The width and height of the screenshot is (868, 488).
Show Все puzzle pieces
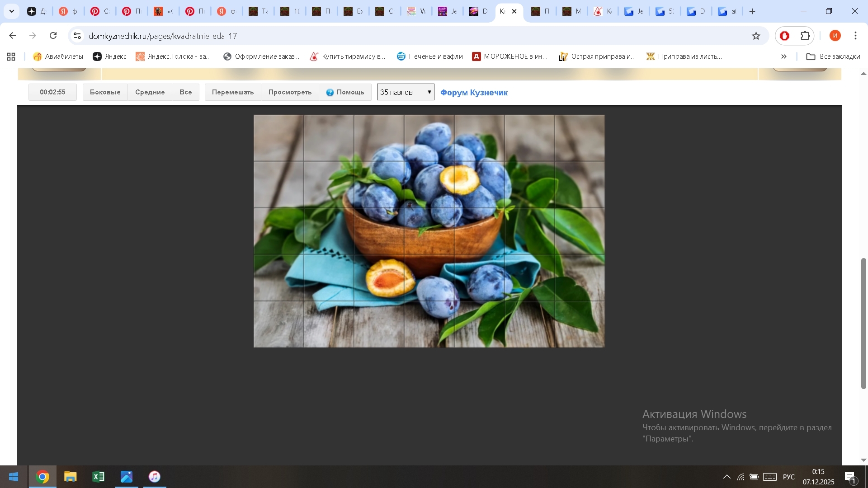(185, 92)
